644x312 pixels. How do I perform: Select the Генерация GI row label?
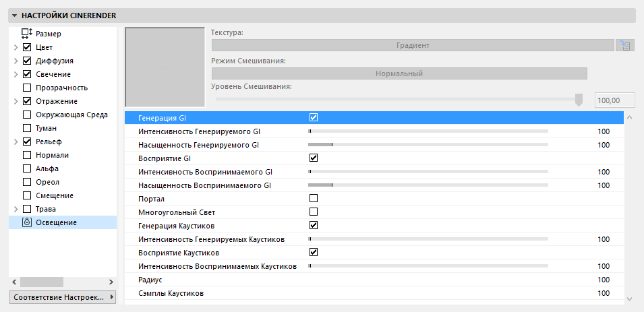pyautogui.click(x=163, y=118)
